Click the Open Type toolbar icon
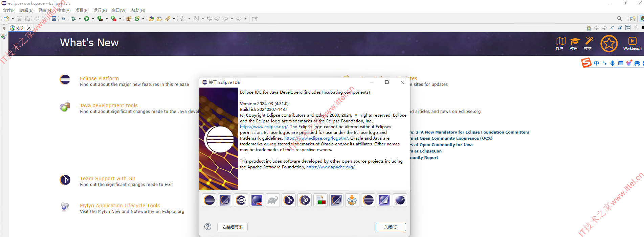The height and width of the screenshot is (237, 644). coord(151,19)
